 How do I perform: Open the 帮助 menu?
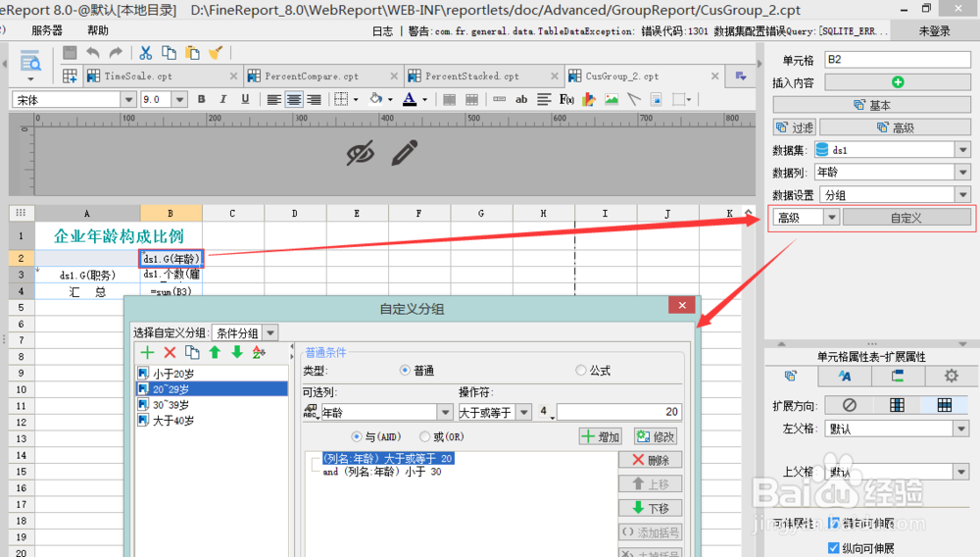(97, 30)
